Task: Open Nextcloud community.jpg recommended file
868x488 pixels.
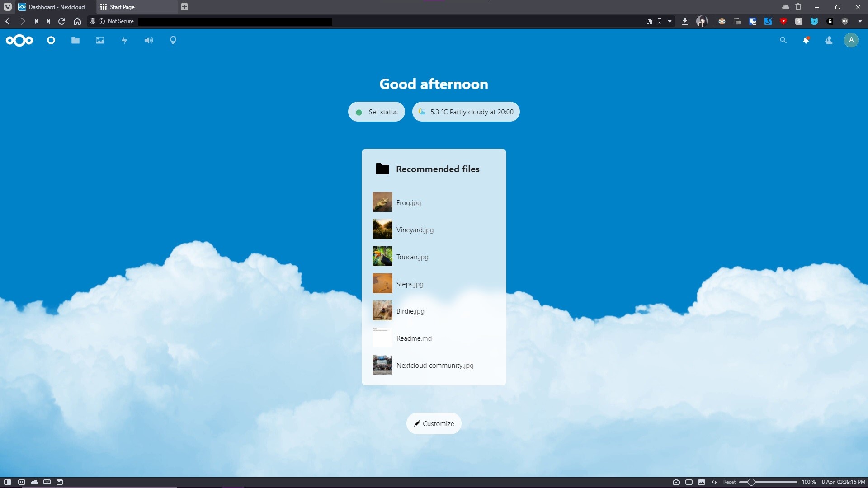Action: (434, 365)
